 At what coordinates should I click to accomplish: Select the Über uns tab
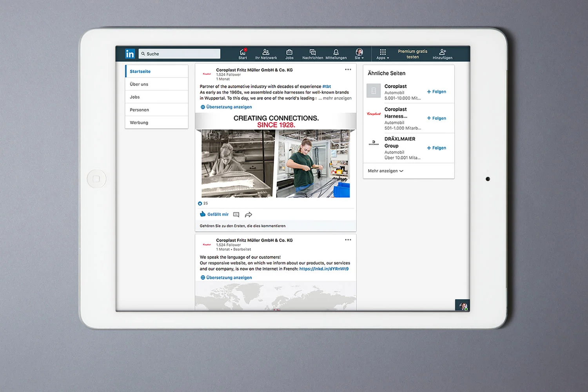(156, 84)
